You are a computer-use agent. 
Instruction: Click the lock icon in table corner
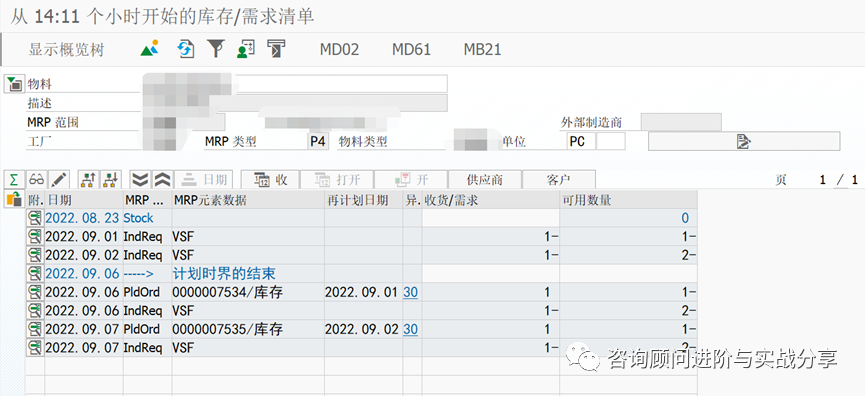13,199
